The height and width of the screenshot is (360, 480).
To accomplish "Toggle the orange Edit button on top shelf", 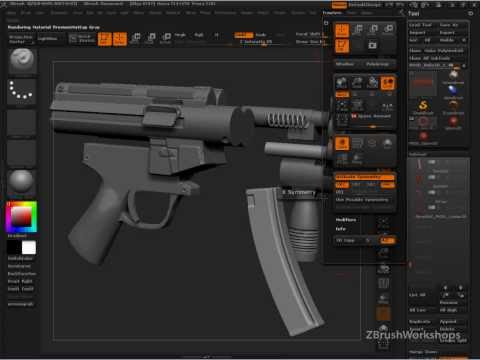I will [104, 39].
